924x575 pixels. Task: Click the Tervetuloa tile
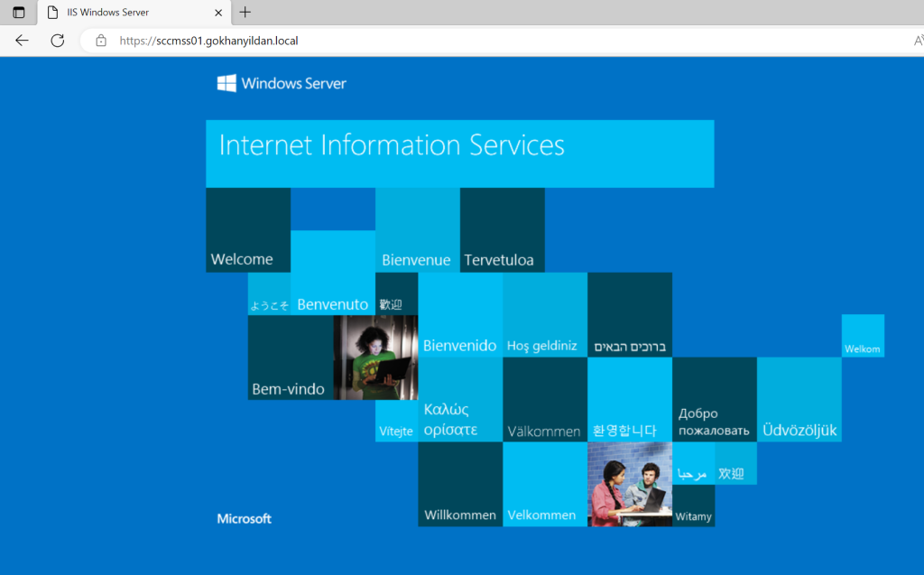click(502, 230)
